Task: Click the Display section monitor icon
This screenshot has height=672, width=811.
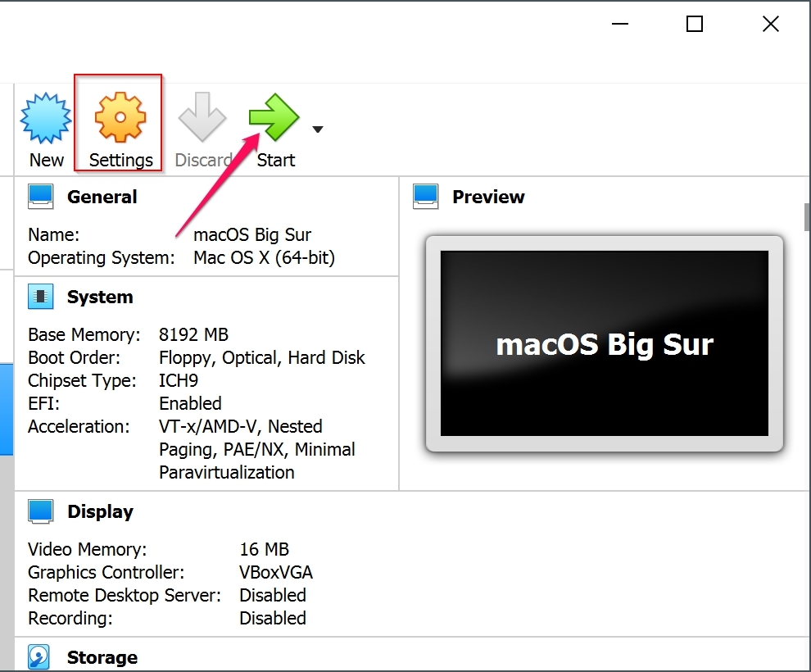Action: [x=40, y=511]
